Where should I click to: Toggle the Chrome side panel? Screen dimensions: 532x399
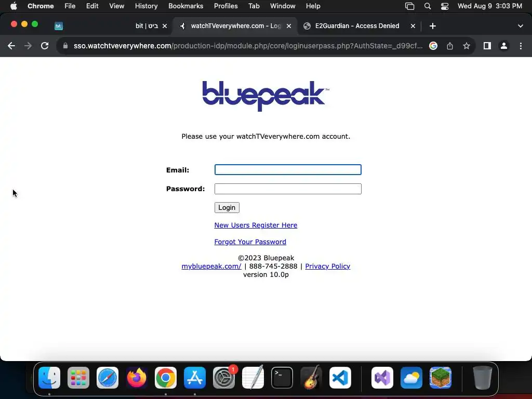coord(487,46)
